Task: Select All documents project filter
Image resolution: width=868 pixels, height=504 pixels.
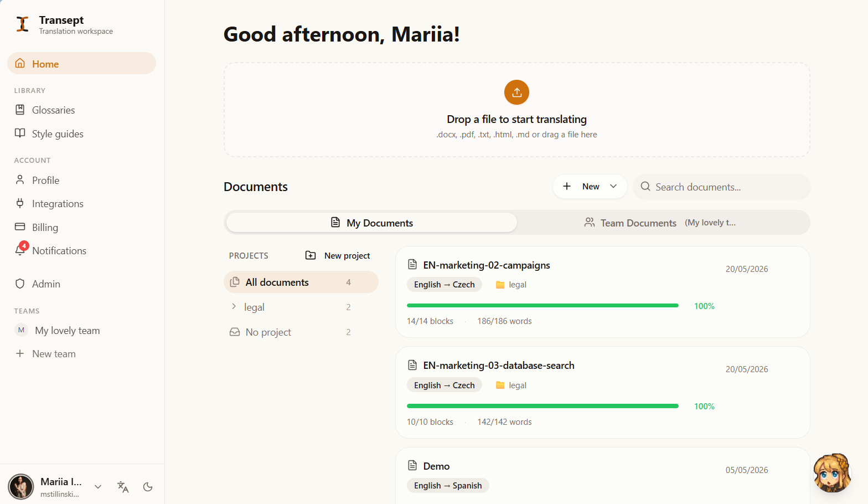Action: click(x=301, y=282)
